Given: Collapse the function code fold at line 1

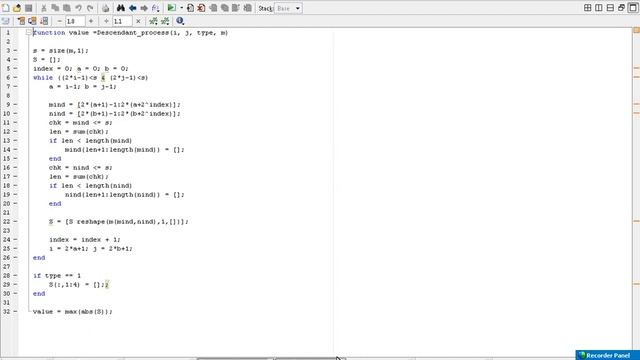Looking at the screenshot, I should pos(29,33).
